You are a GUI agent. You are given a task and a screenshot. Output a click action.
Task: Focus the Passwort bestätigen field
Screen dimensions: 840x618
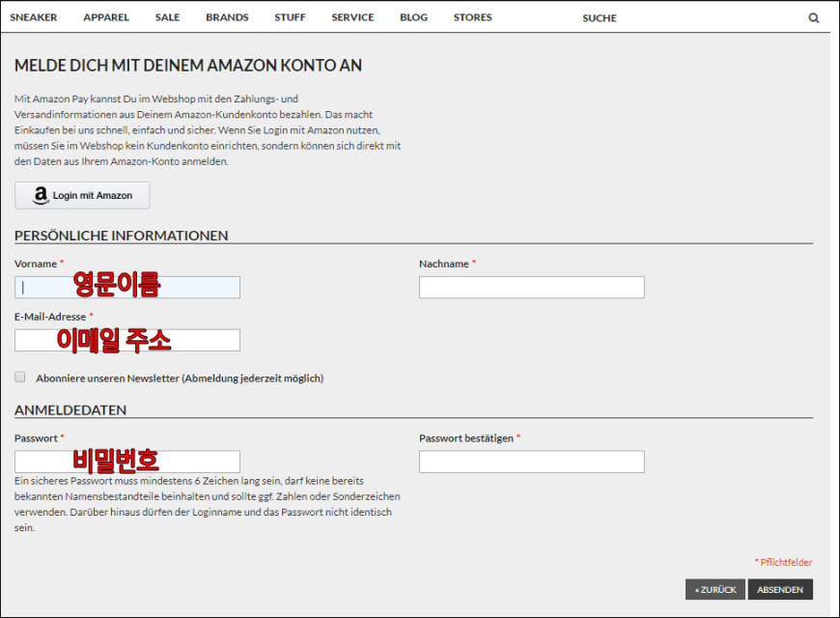pyautogui.click(x=532, y=462)
